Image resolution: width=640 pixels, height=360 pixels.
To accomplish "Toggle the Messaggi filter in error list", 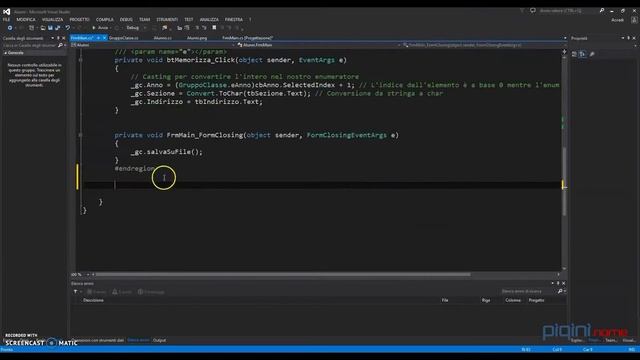I will tap(151, 291).
